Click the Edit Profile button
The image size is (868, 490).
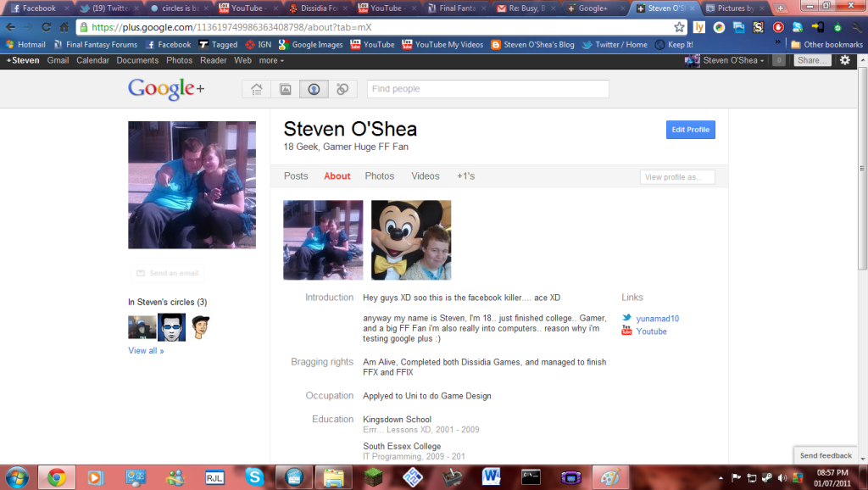pos(690,129)
